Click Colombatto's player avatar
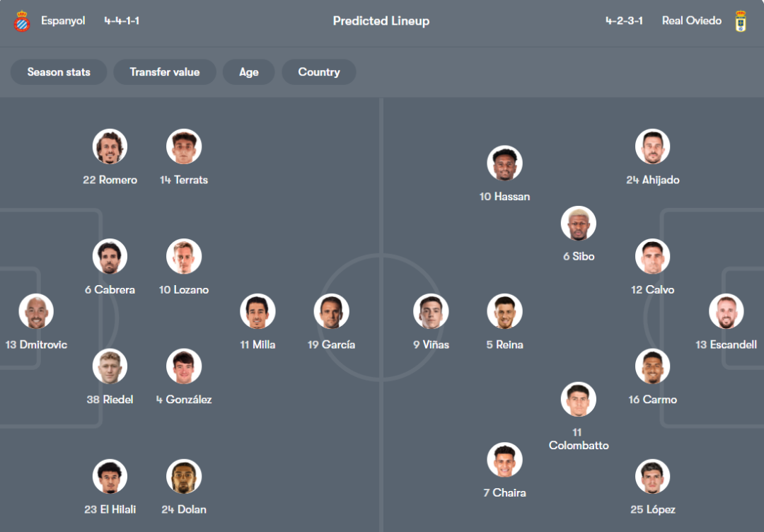The image size is (764, 532). pyautogui.click(x=579, y=400)
